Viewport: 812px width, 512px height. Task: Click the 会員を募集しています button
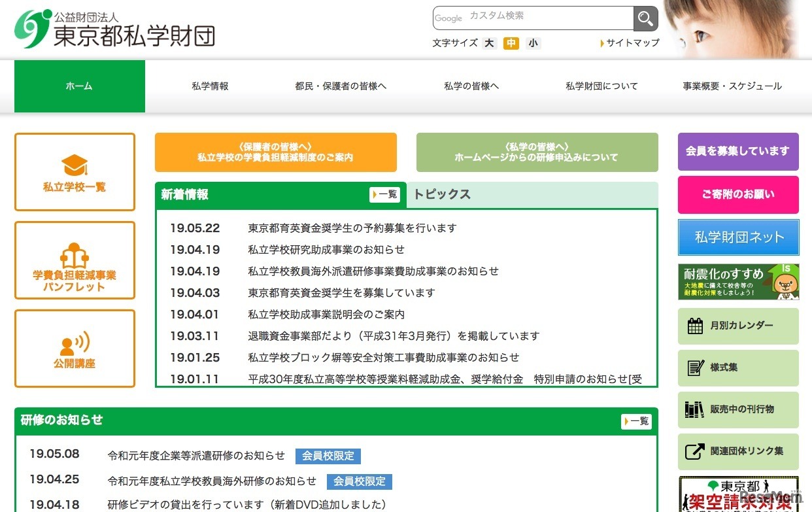pyautogui.click(x=737, y=150)
